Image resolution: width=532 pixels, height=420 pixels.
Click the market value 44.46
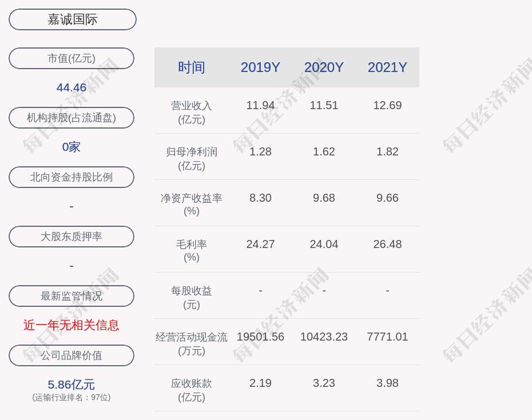72,87
